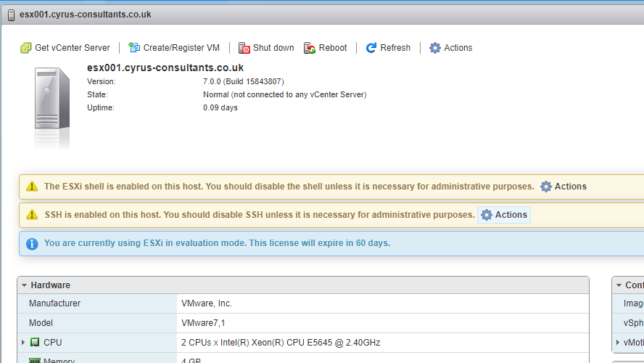Click the Get vCenter Server icon
The image size is (644, 363).
tap(26, 48)
